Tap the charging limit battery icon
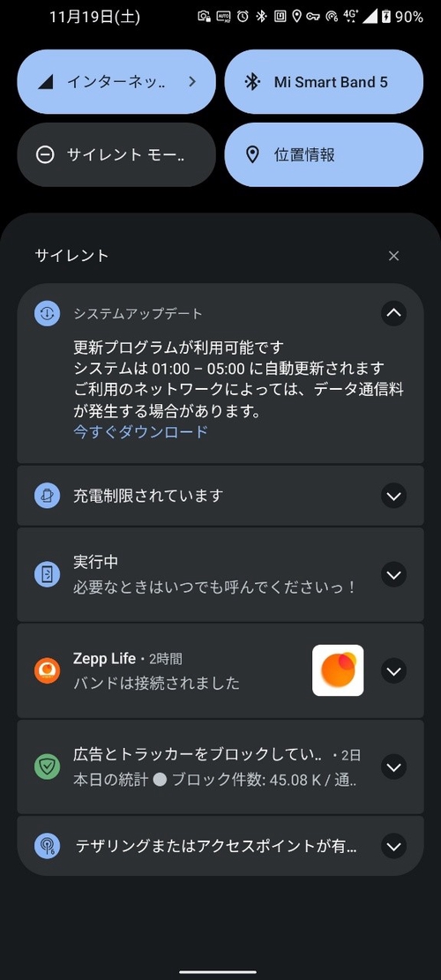Screen dimensions: 441x980 pos(47,497)
